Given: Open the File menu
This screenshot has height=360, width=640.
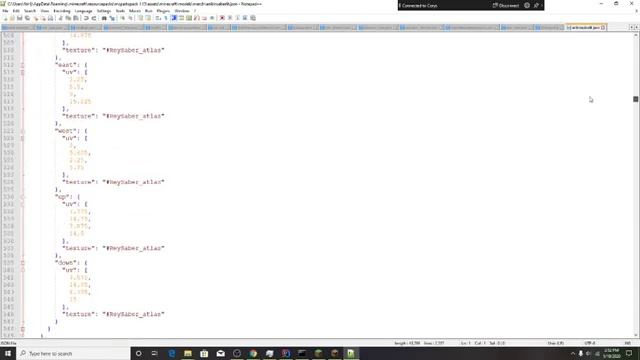Looking at the screenshot, I should click(x=5, y=11).
